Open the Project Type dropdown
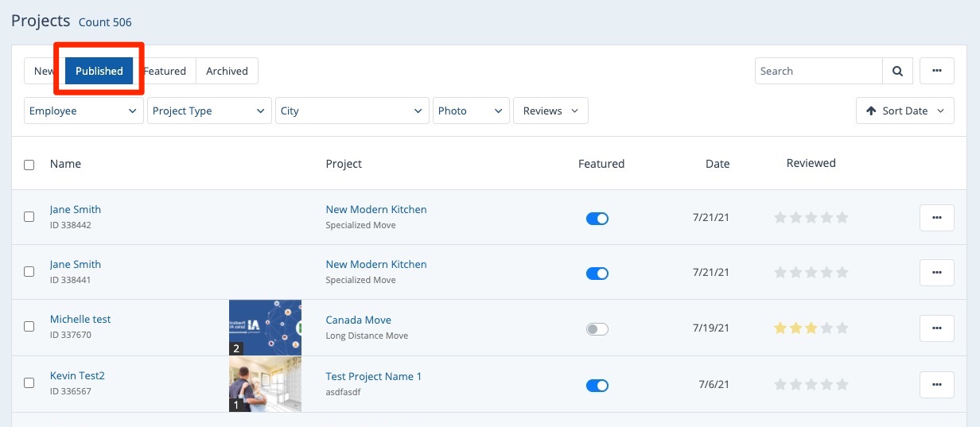Image resolution: width=980 pixels, height=427 pixels. pos(209,111)
